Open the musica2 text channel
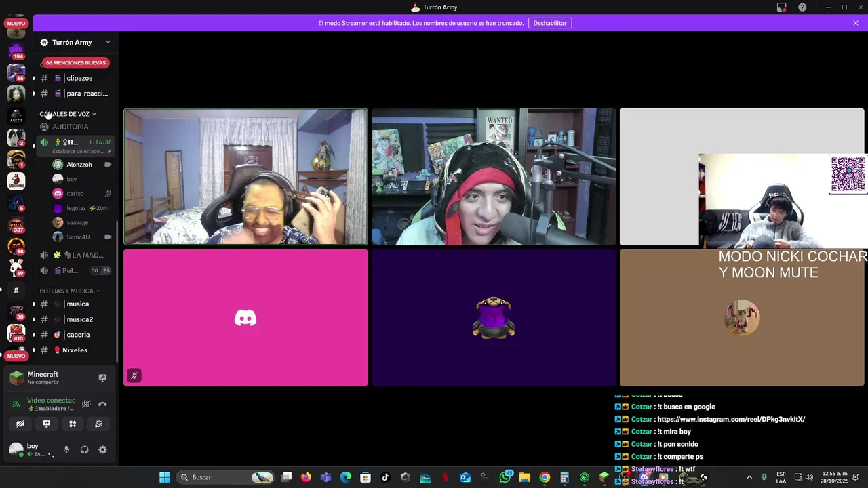The height and width of the screenshot is (488, 868). [x=75, y=319]
